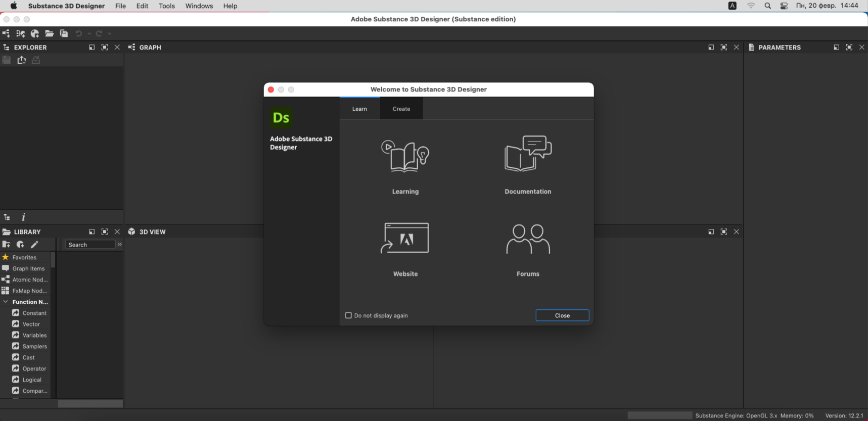Open the File menu

tap(120, 6)
